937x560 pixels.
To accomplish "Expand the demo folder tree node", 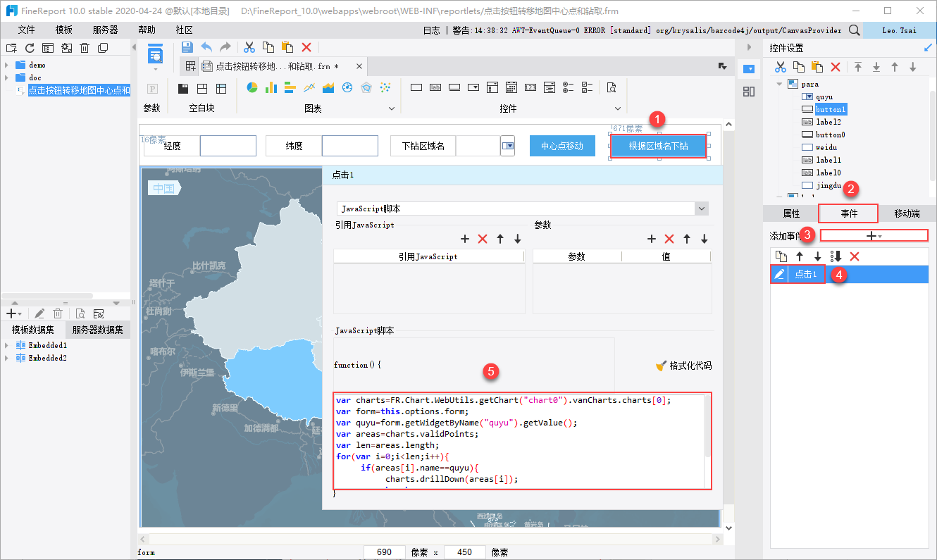I will click(x=6, y=65).
